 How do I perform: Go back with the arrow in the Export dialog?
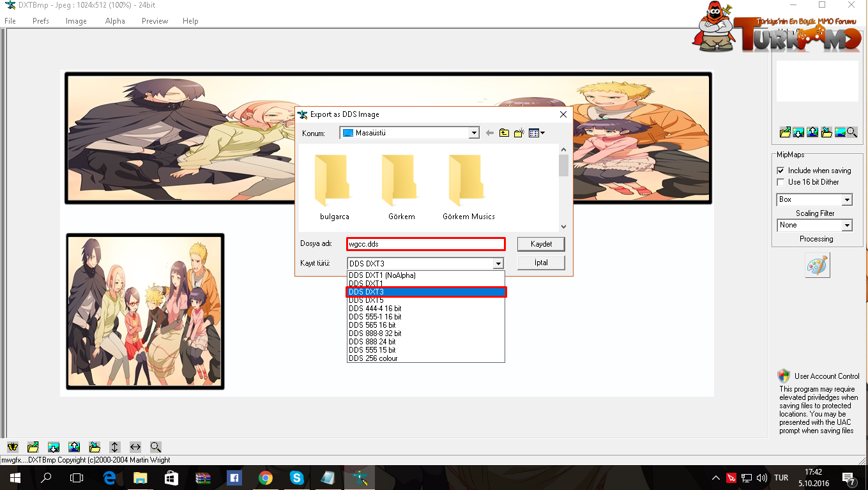coord(490,133)
